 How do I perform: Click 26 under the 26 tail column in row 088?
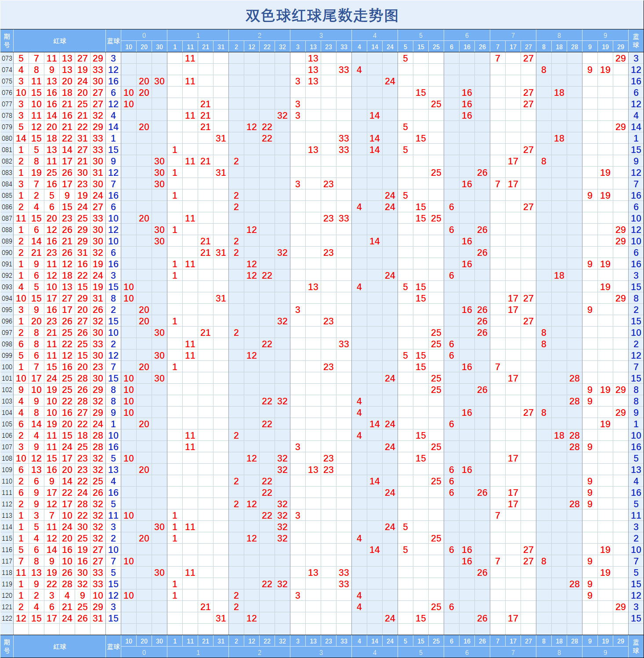482,230
